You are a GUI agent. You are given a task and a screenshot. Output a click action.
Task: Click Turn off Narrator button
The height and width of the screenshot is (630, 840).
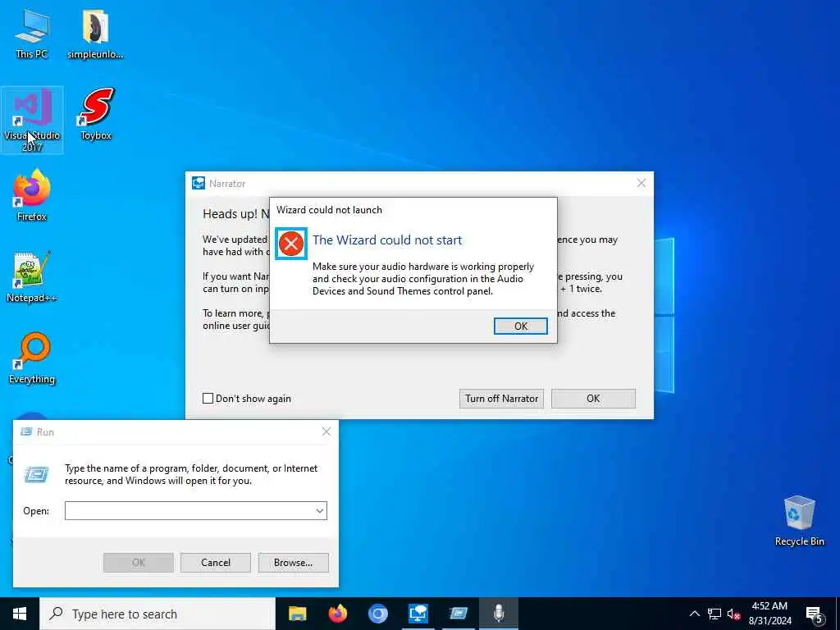click(x=501, y=399)
